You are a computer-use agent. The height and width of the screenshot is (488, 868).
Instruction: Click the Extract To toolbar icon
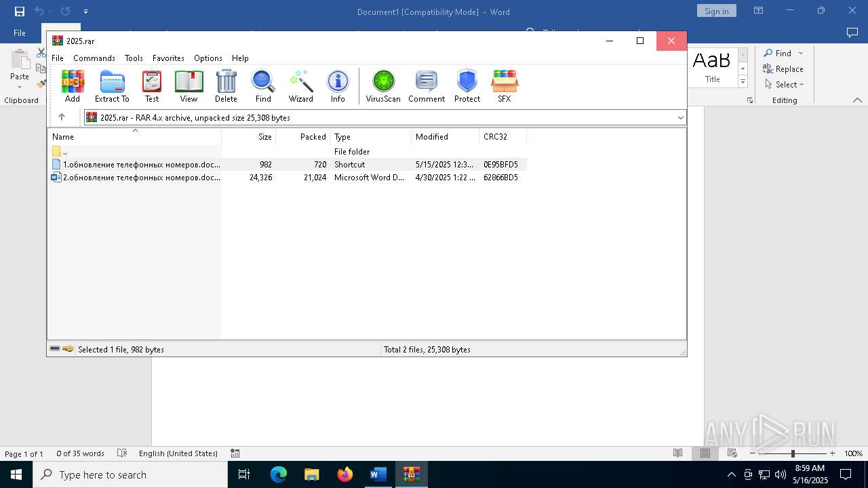(112, 86)
